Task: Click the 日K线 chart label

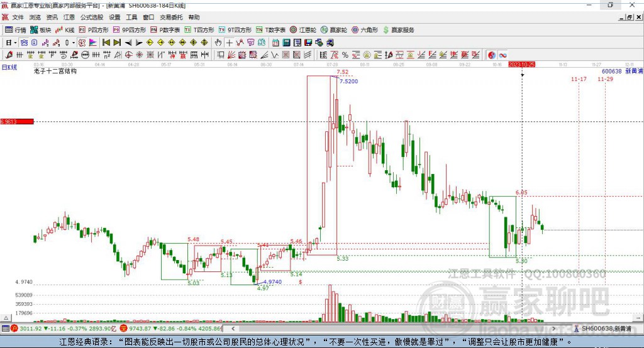Action: point(9,67)
